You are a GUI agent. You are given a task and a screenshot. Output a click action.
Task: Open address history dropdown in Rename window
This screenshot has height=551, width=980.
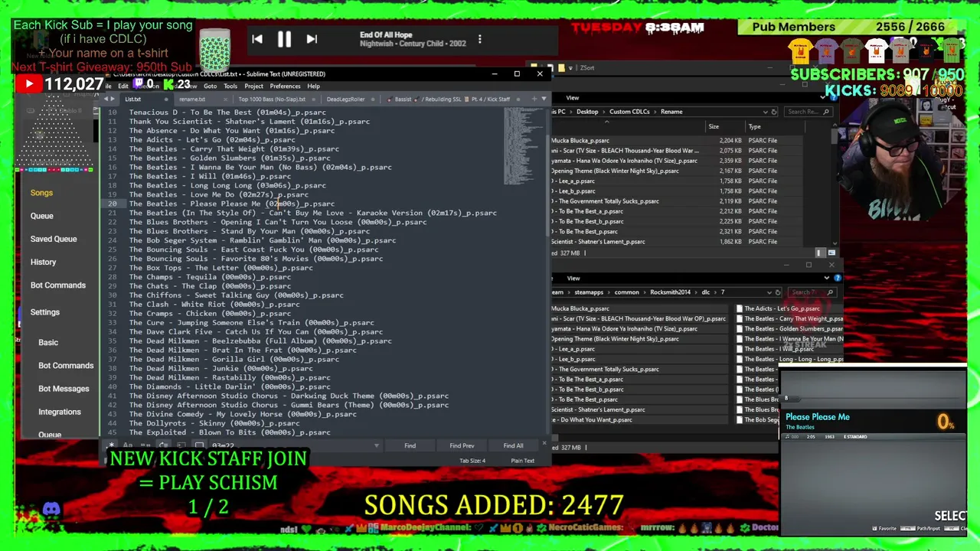765,112
